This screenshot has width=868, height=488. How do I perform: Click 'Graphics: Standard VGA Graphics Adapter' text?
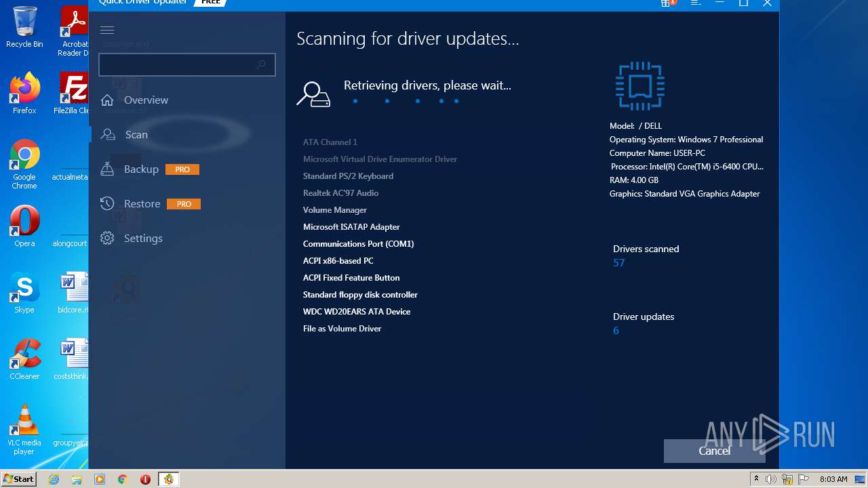pyautogui.click(x=685, y=194)
